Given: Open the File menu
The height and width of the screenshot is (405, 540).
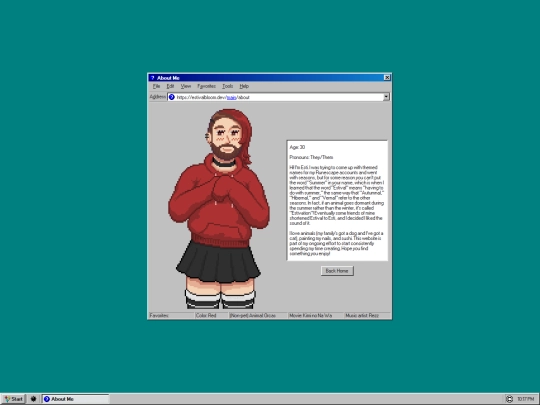Looking at the screenshot, I should [x=156, y=86].
